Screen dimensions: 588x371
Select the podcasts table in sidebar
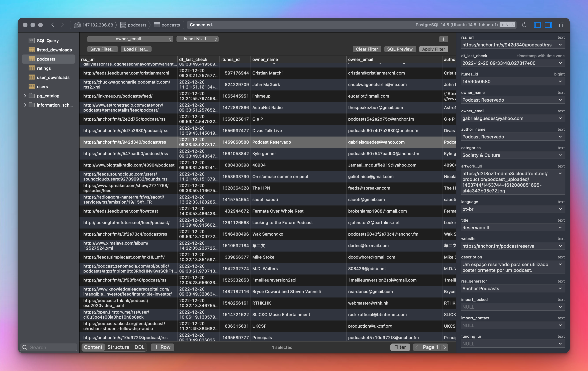pyautogui.click(x=49, y=59)
